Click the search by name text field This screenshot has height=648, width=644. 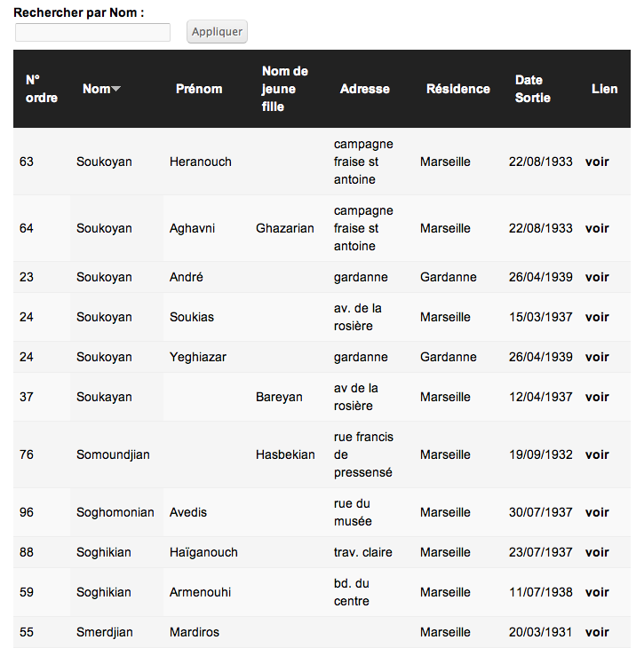pyautogui.click(x=92, y=32)
